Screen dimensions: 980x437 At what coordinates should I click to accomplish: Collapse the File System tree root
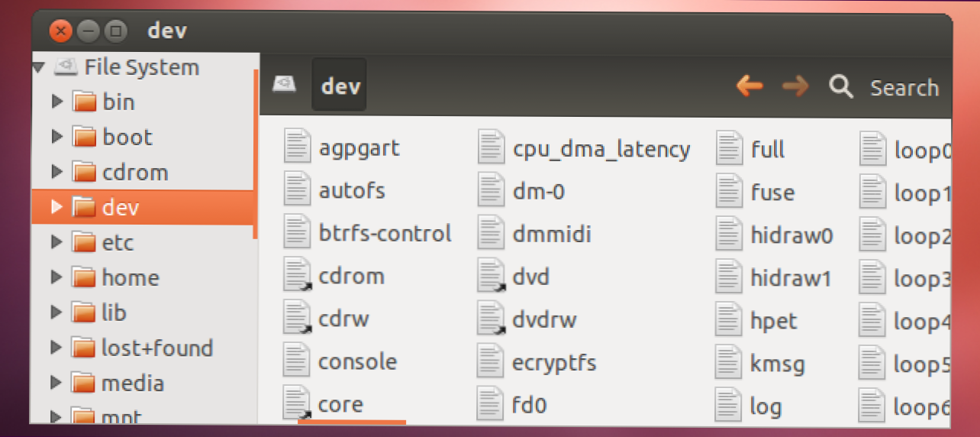pyautogui.click(x=38, y=67)
